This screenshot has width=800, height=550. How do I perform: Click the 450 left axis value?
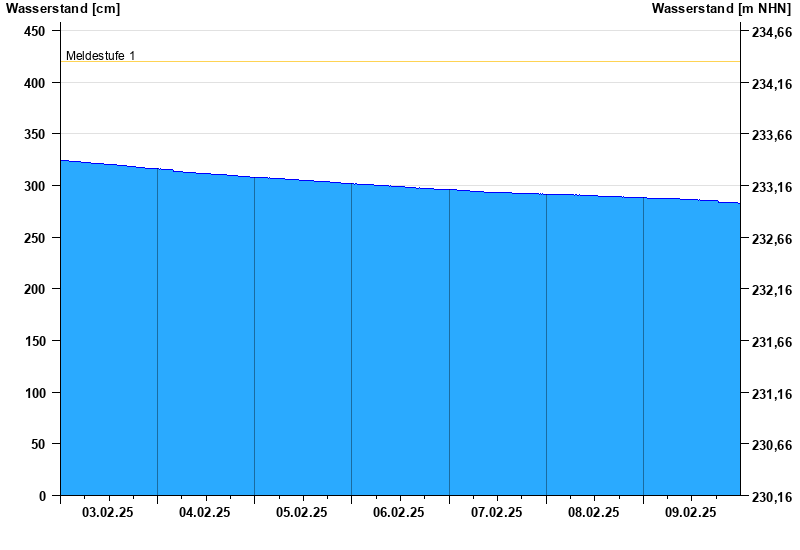click(x=35, y=31)
